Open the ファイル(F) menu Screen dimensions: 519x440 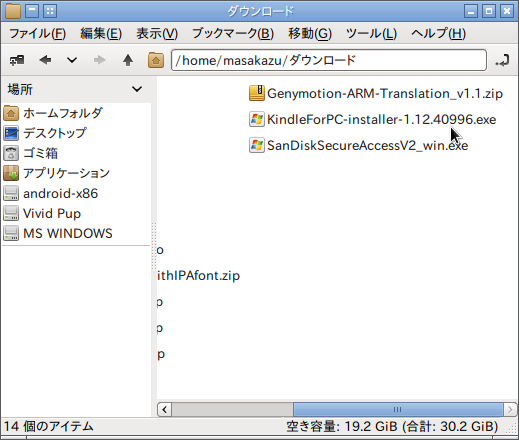(x=38, y=34)
